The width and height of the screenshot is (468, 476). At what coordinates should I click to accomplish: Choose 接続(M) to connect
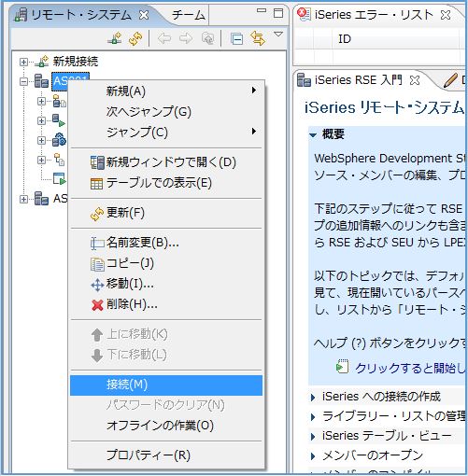point(166,385)
